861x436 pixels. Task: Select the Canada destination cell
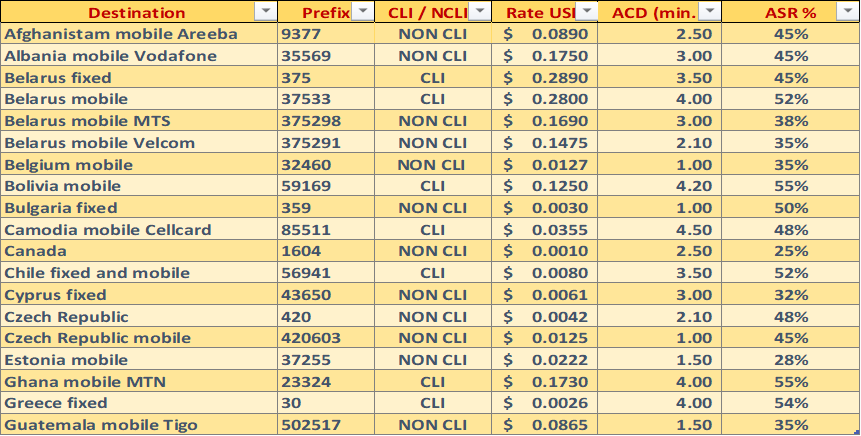(x=139, y=251)
